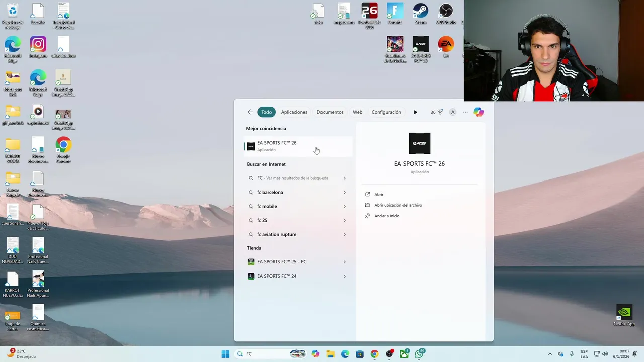
Task: Select the KARROT NUEVO.xlsx file
Action: tap(13, 284)
